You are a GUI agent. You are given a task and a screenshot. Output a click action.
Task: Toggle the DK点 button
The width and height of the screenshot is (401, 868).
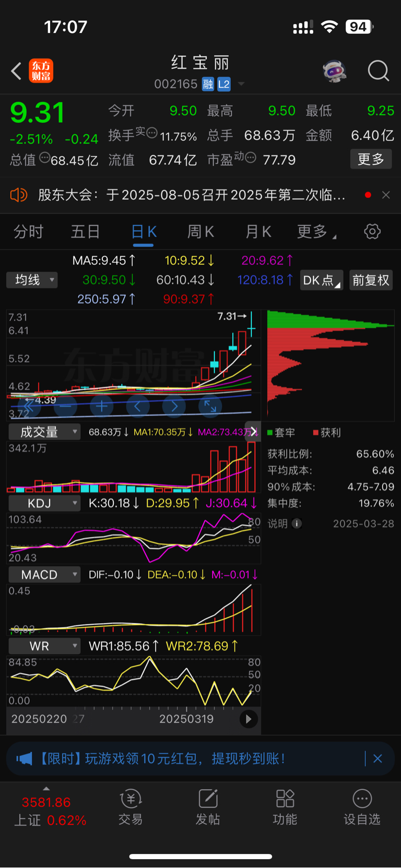(322, 280)
